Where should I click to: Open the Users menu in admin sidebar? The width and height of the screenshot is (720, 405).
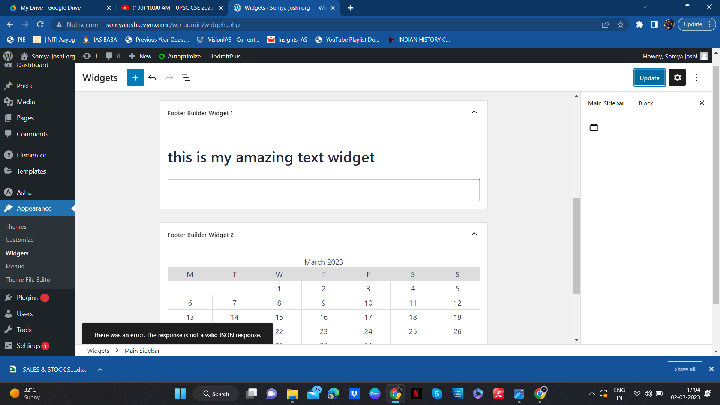click(24, 313)
